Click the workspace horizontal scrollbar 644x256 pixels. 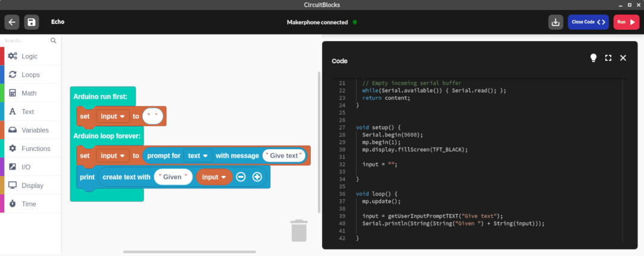[190, 252]
